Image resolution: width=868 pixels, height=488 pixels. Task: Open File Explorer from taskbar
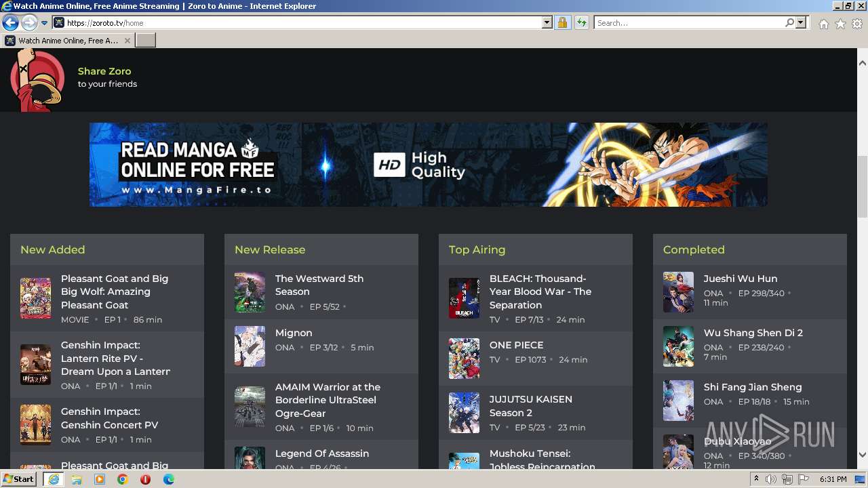77,479
